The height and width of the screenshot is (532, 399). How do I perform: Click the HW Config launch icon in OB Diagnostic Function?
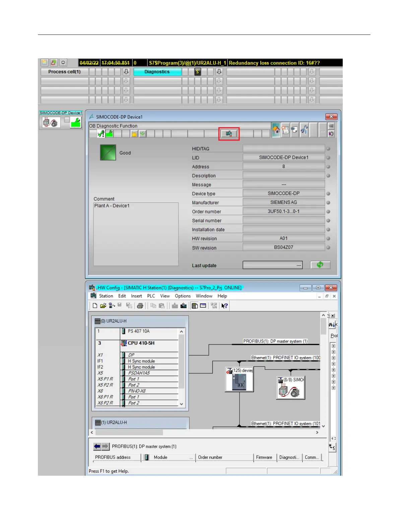[229, 134]
